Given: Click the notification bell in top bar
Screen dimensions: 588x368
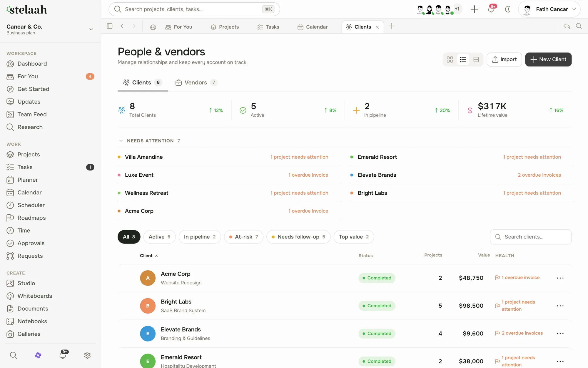Looking at the screenshot, I should coord(491,9).
